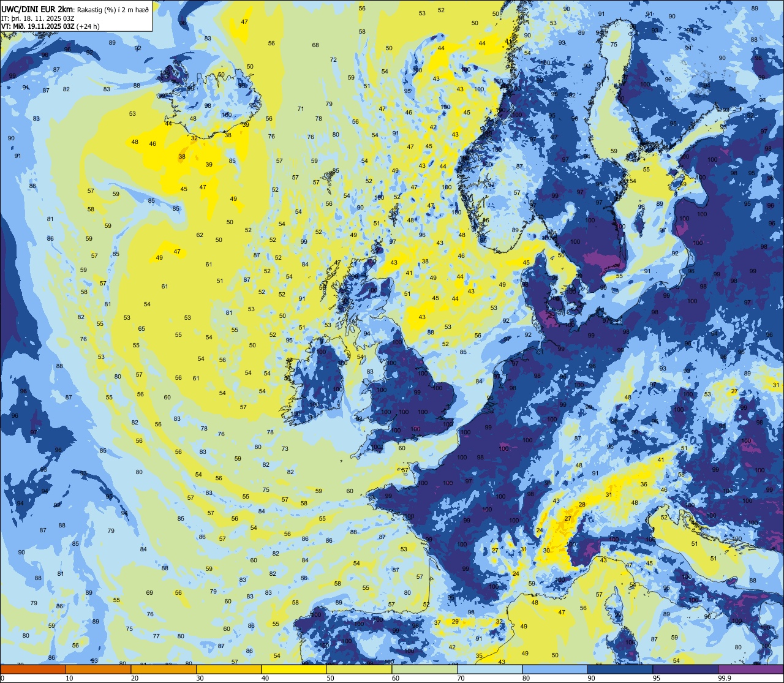Click the 80–90 light blue legend swatch
The width and height of the screenshot is (784, 683).
pos(555,670)
